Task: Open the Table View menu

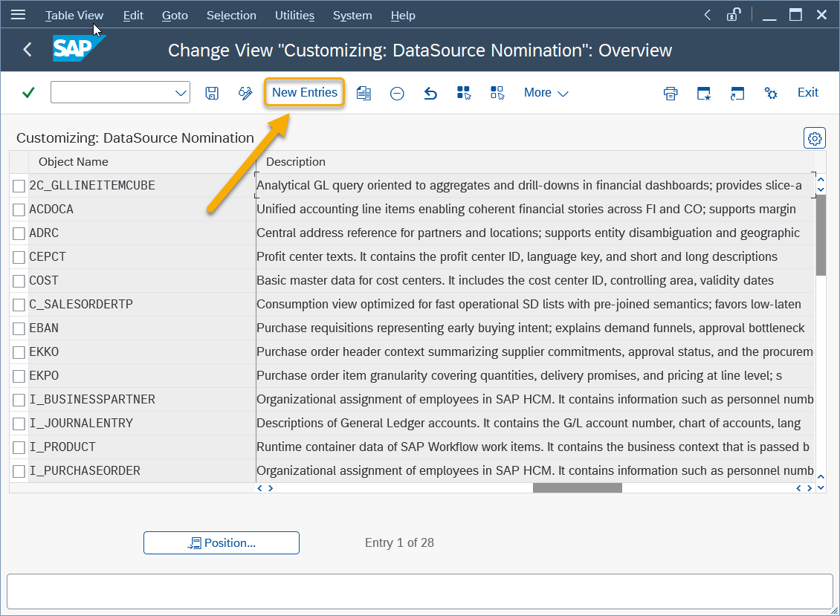Action: 74,15
